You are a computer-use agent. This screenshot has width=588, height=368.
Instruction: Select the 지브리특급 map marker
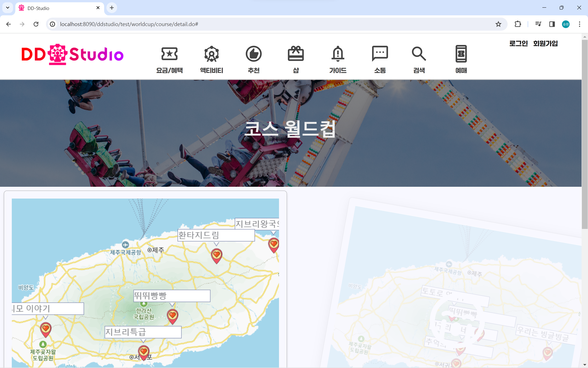(144, 353)
